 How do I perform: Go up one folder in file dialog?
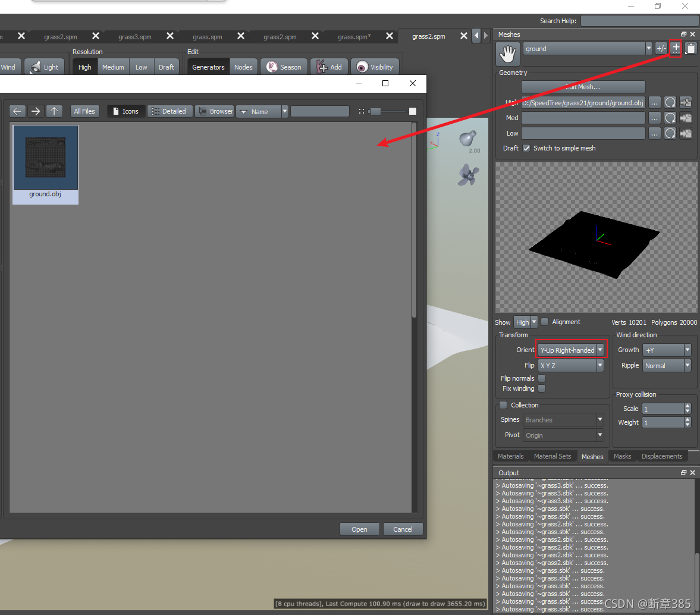tap(54, 111)
